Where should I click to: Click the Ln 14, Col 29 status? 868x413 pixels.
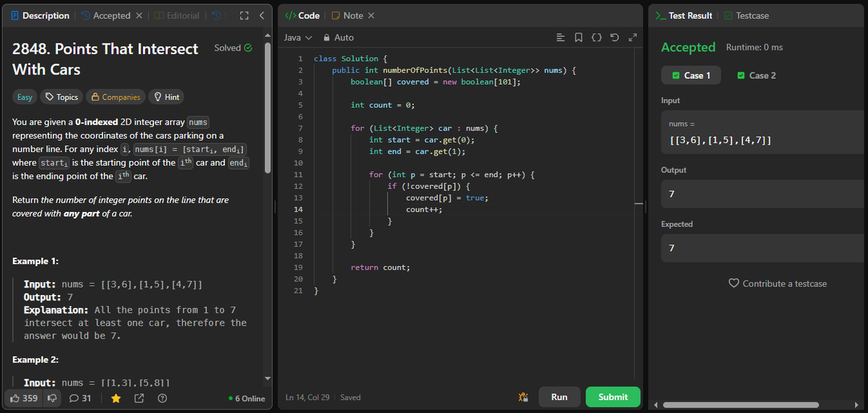308,397
